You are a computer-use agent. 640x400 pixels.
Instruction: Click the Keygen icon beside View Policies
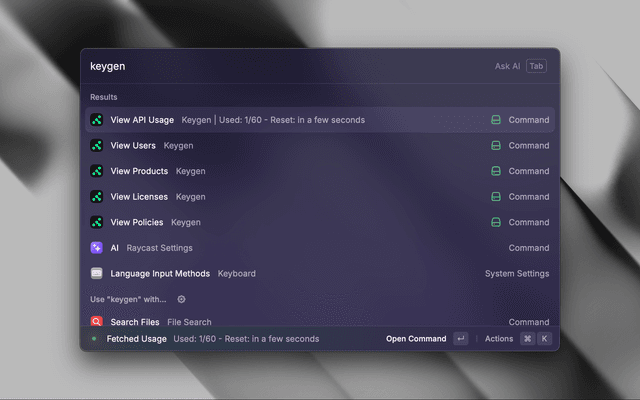(97, 222)
